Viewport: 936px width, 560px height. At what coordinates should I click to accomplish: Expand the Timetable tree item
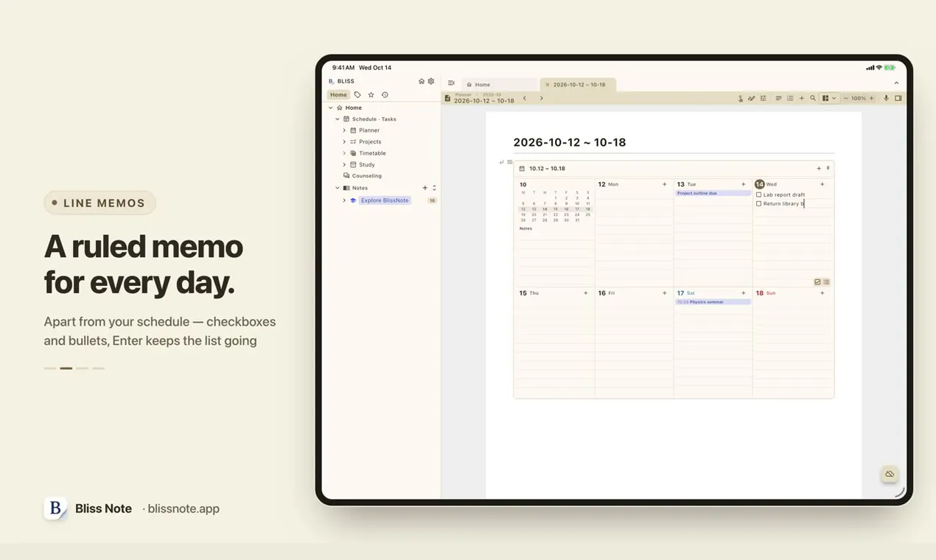(344, 153)
